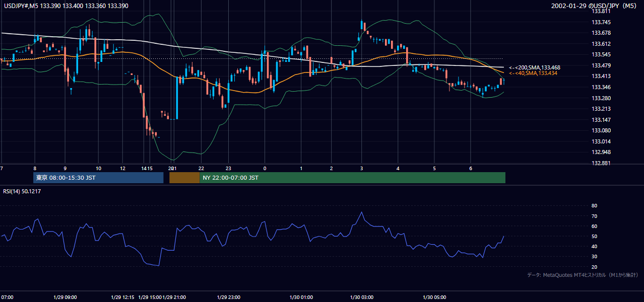Click hour marker 4 under the price chart

(x=398, y=168)
